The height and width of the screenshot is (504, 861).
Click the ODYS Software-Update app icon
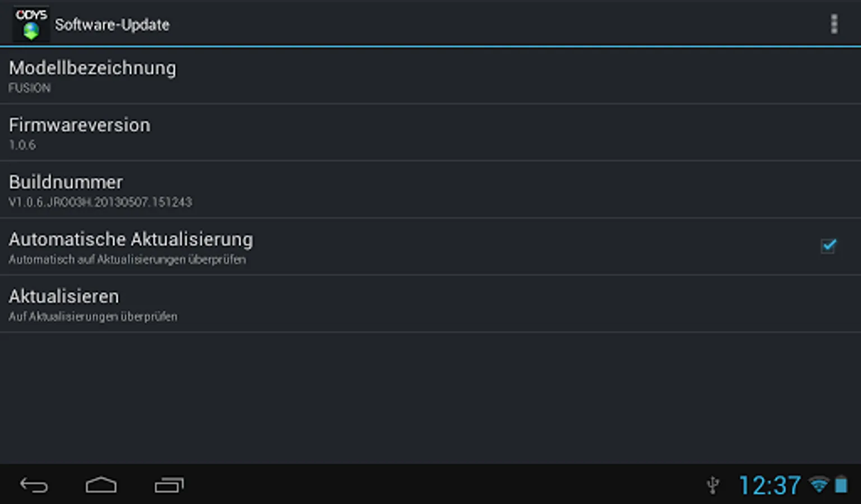(31, 24)
